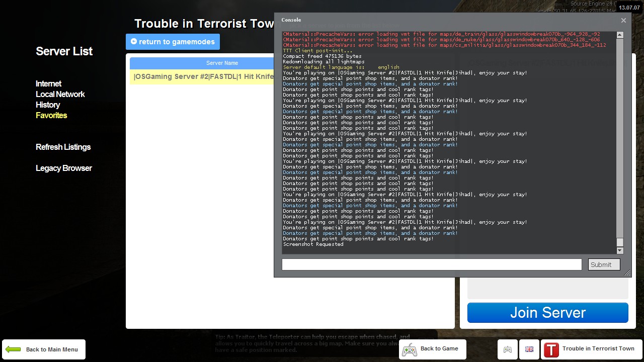Click the 'Compact freed 475136 bytes' console line
This screenshot has width=644, height=362.
point(322,56)
